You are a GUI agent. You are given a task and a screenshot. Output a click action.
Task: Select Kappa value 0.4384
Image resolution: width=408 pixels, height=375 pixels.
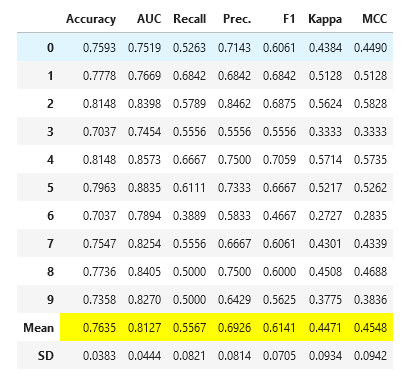[x=325, y=48]
